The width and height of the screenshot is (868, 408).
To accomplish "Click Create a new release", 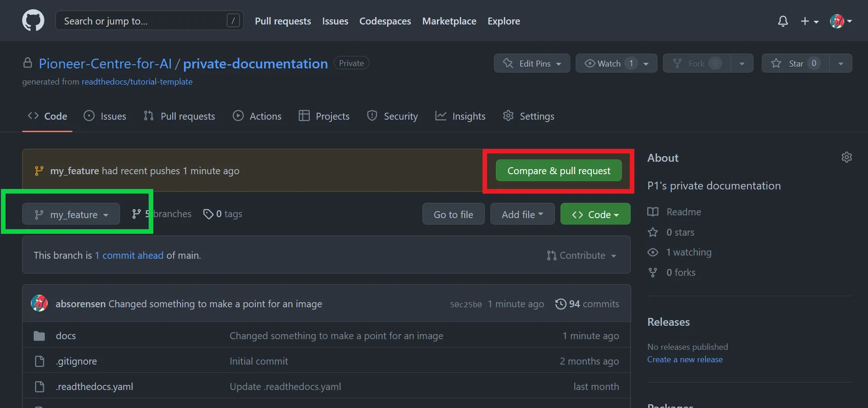I will coord(685,359).
